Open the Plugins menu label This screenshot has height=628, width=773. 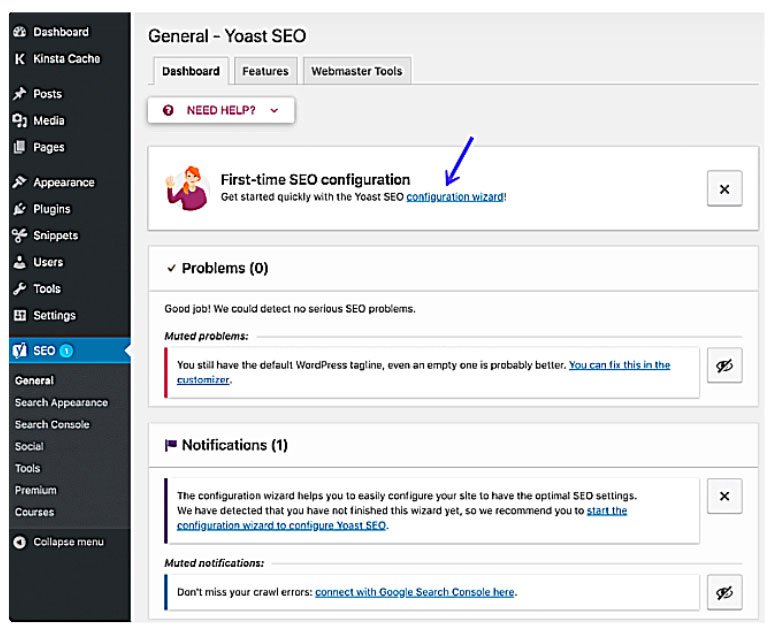tap(52, 209)
